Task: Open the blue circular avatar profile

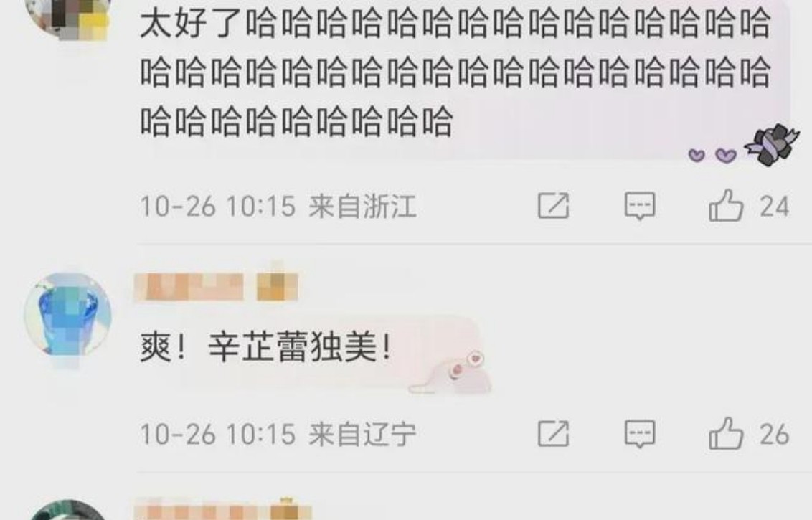Action: (67, 315)
